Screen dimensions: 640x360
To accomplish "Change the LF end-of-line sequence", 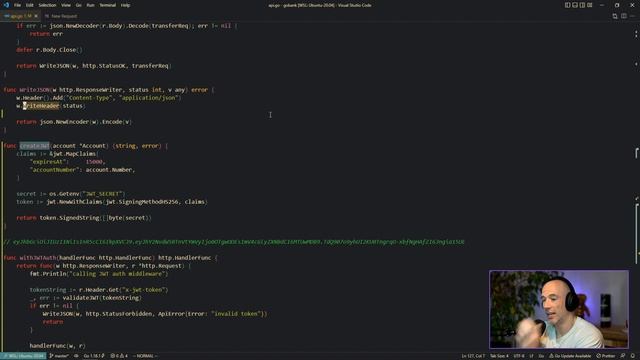I will pos(531,356).
